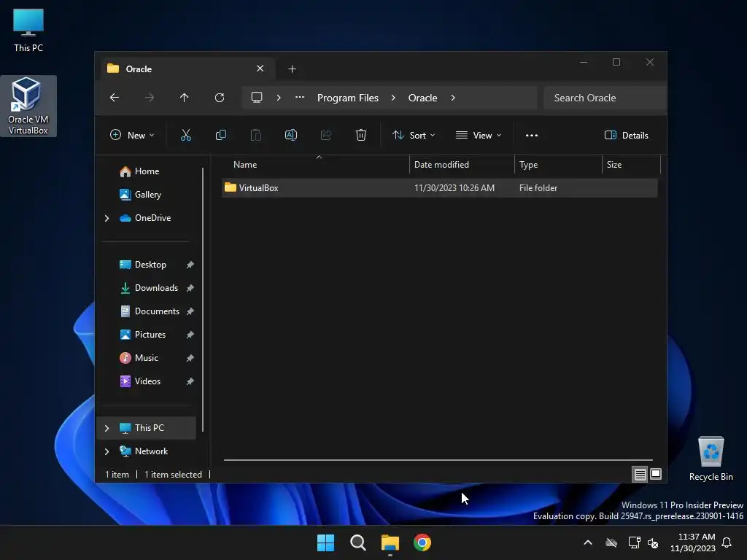This screenshot has width=747, height=560.
Task: Click the Paste clipboard icon
Action: (256, 135)
